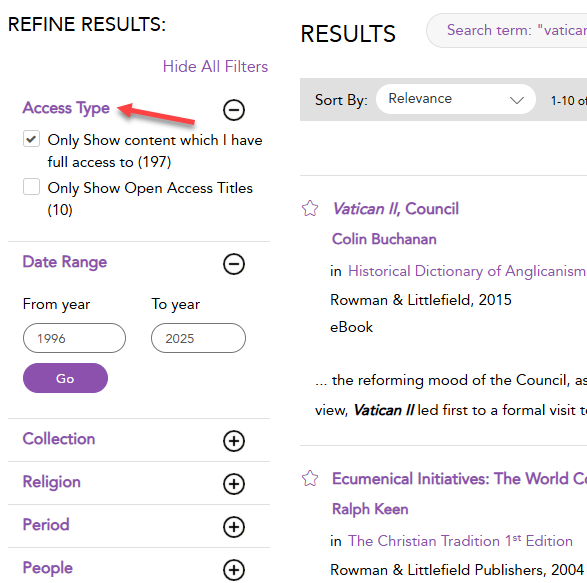Open Historical Dictionary of Anglicanism link

467,271
